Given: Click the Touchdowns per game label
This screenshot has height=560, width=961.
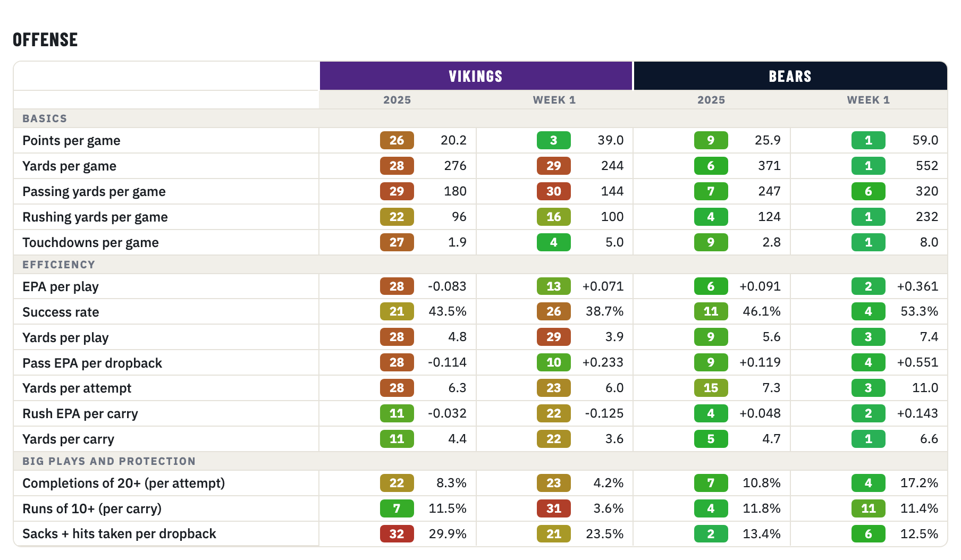Looking at the screenshot, I should (x=90, y=243).
